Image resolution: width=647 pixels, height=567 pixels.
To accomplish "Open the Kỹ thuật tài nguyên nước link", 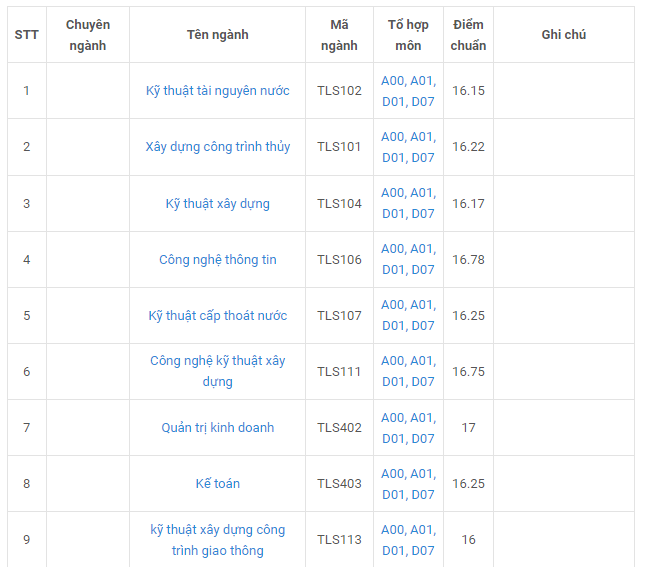I will [x=217, y=91].
